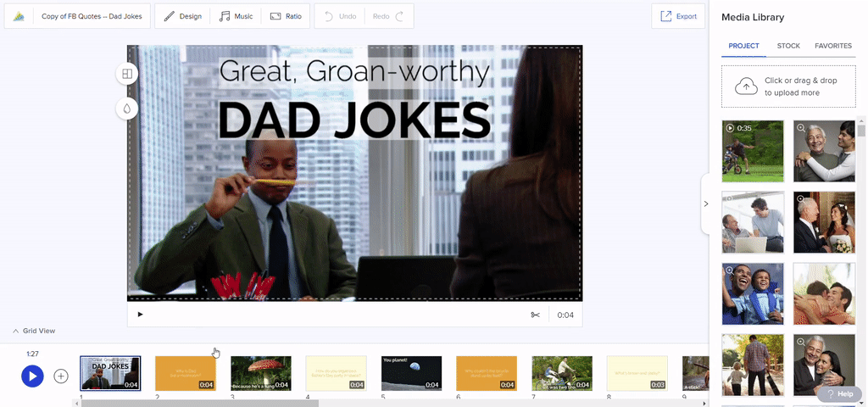Select bicycle storyboard block 7
868x407 pixels.
click(x=562, y=373)
